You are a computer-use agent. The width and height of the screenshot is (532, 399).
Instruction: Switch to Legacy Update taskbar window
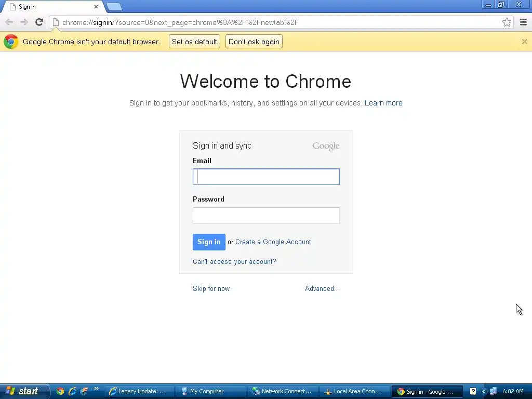point(139,391)
